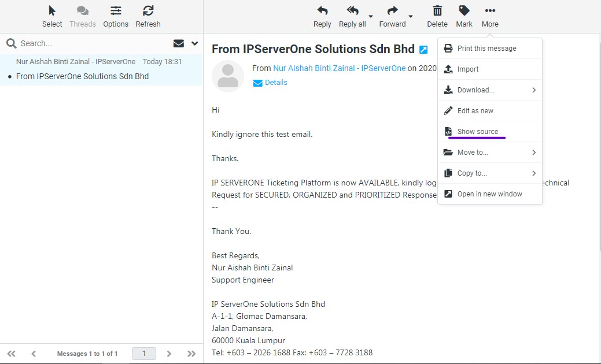Click the Details link under the sender
Screen dimensions: 601x364
pos(276,82)
